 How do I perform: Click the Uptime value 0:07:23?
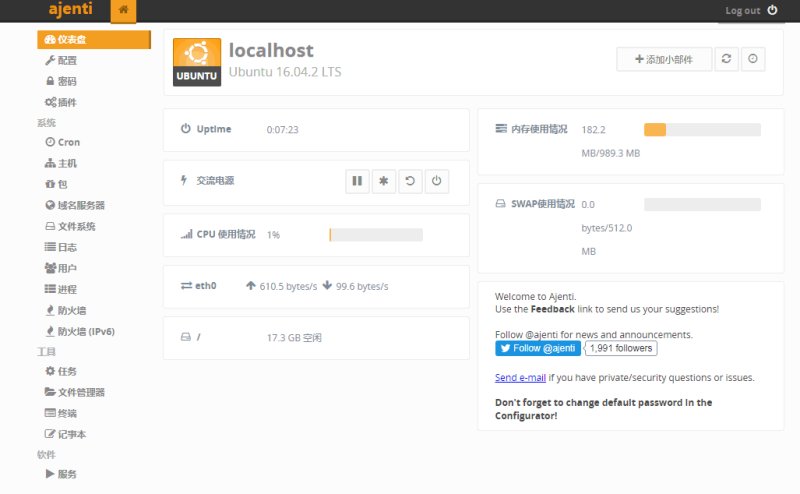(282, 130)
